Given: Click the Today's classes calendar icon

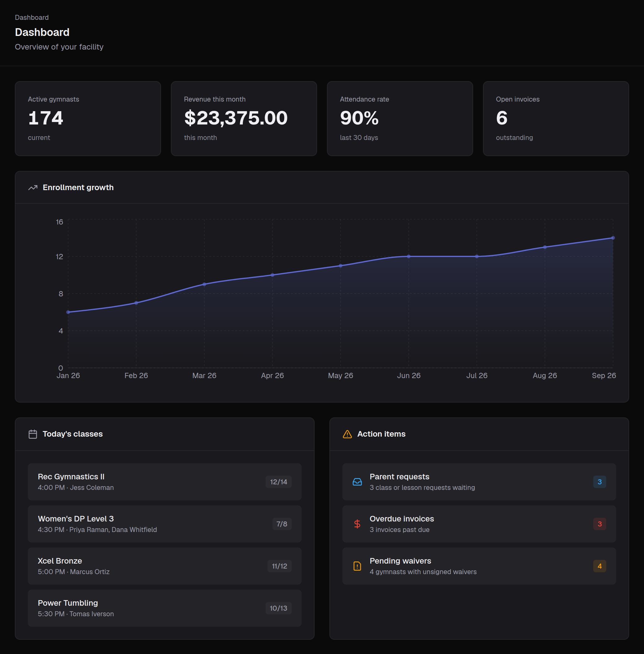Looking at the screenshot, I should [x=33, y=434].
